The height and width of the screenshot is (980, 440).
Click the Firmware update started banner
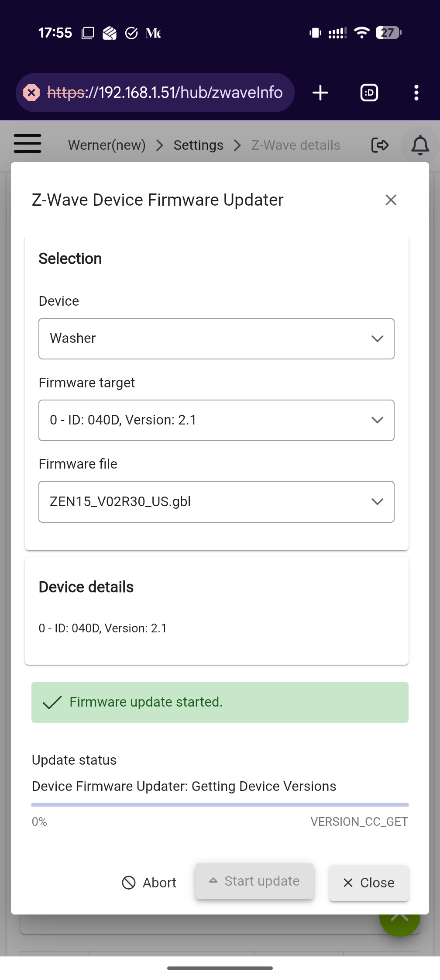(x=220, y=702)
